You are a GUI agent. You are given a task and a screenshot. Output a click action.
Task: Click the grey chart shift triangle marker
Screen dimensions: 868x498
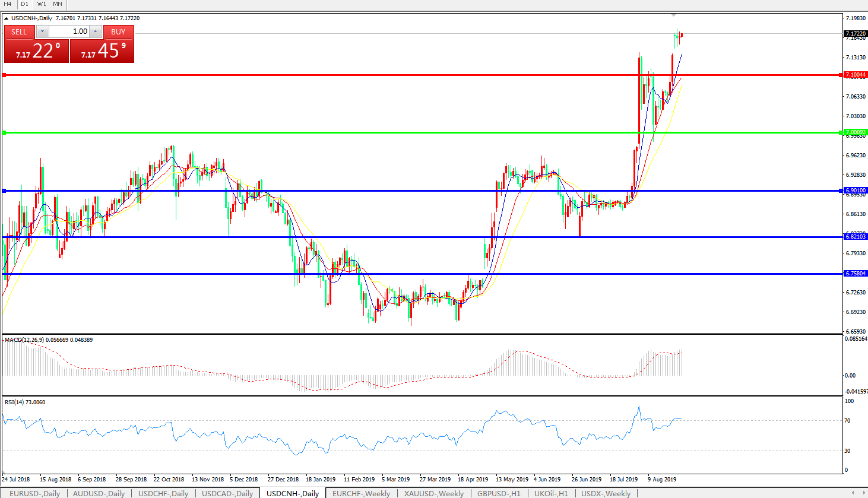point(673,15)
